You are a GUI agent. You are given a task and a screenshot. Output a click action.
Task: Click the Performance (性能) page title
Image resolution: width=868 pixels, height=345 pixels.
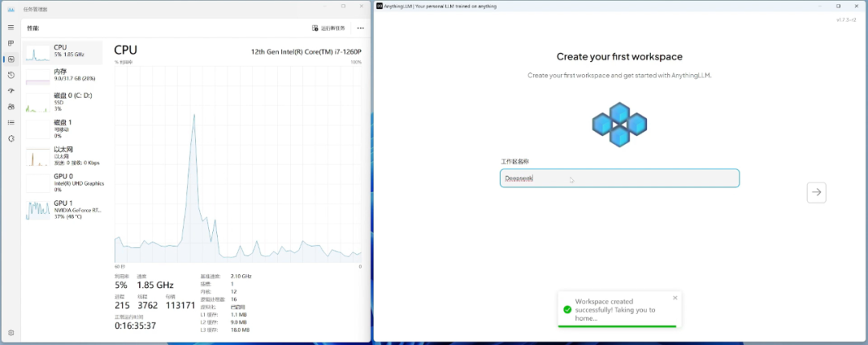(33, 27)
